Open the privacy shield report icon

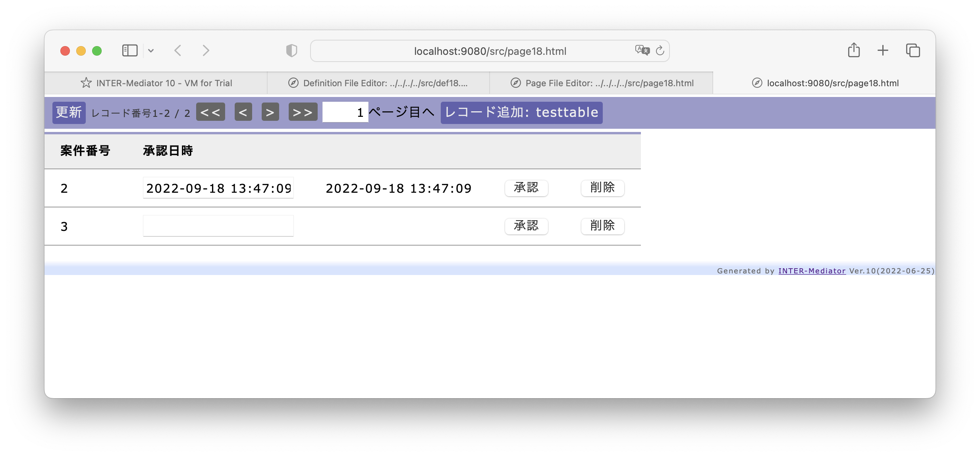coord(291,50)
